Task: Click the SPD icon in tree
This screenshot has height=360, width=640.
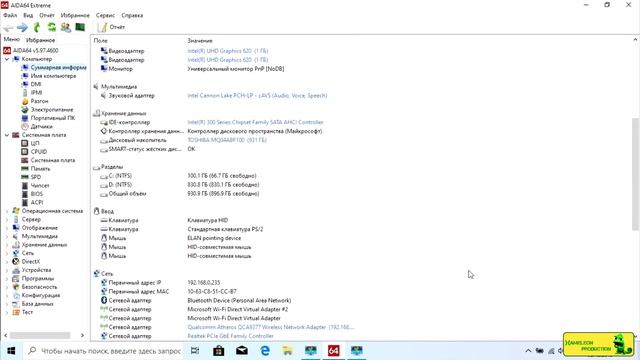Action: (25, 177)
